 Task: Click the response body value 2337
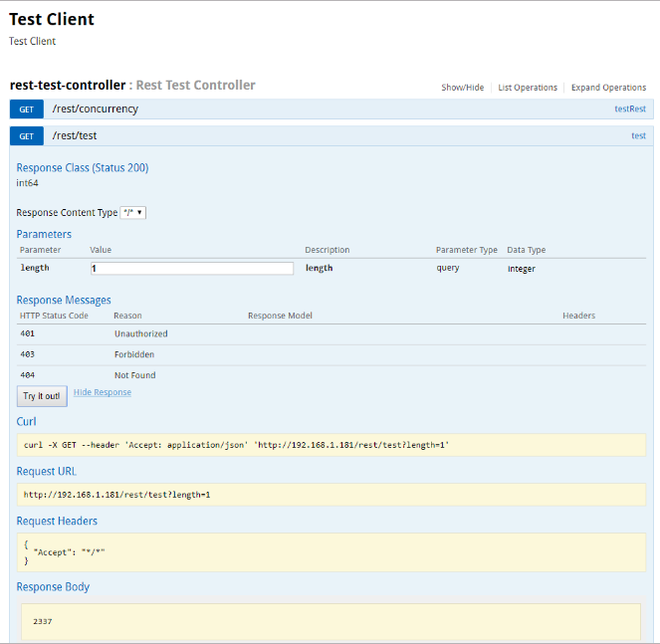[x=43, y=621]
